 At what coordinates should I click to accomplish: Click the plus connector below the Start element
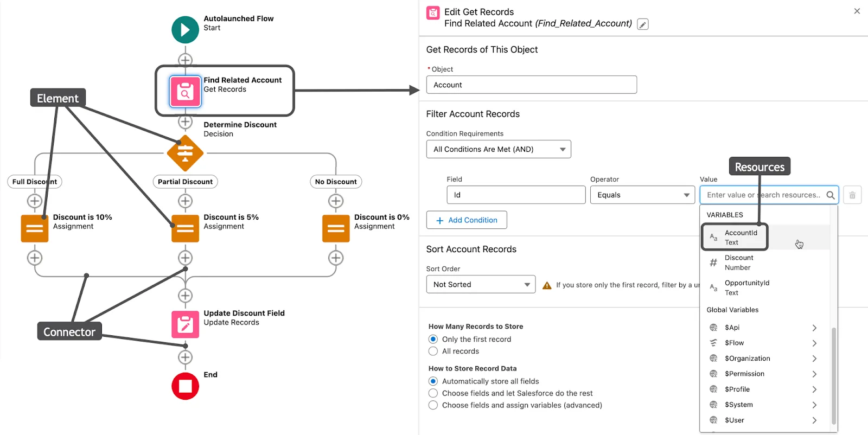click(x=185, y=60)
